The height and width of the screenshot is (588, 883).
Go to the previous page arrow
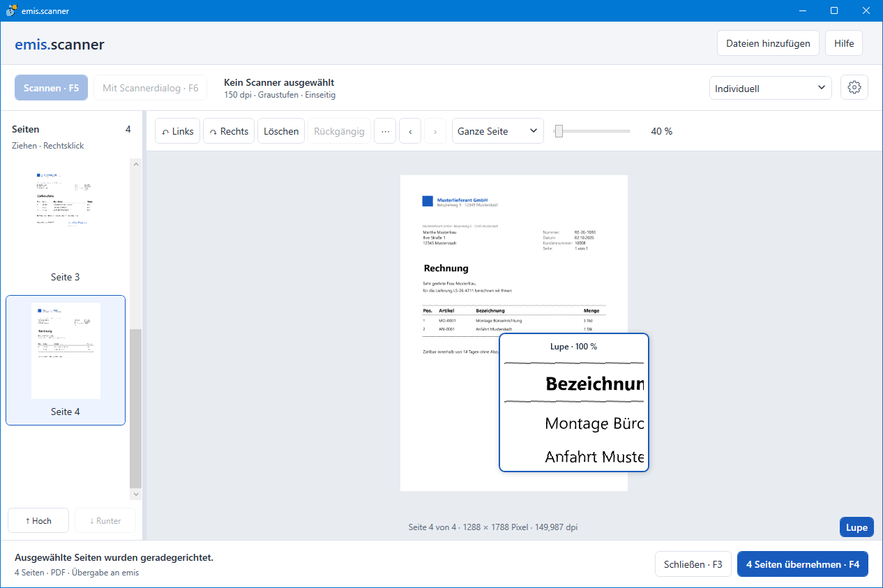tap(410, 131)
